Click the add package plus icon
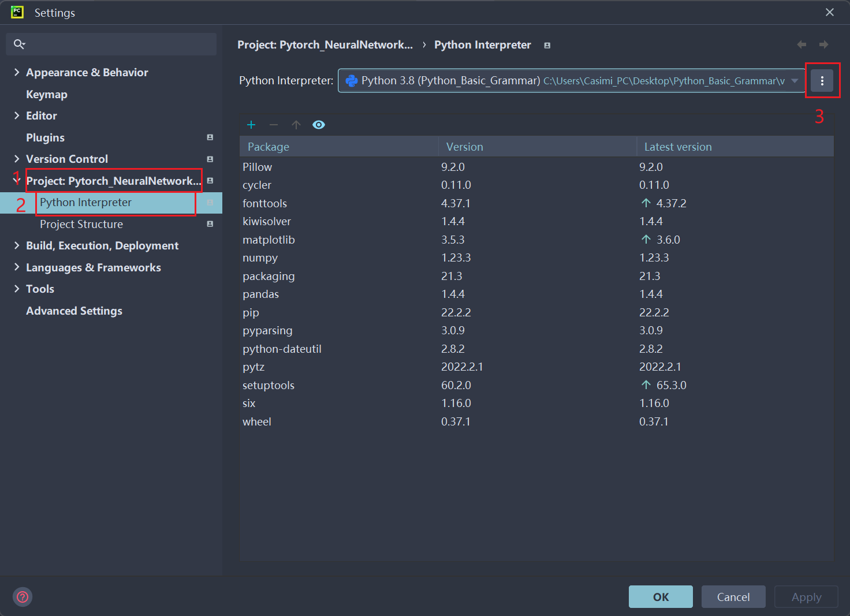 [x=251, y=125]
